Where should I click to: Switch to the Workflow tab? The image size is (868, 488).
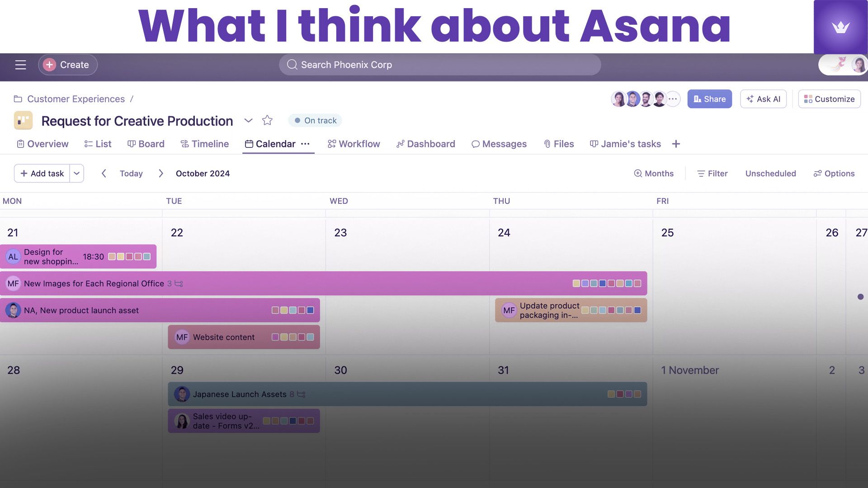pyautogui.click(x=354, y=144)
